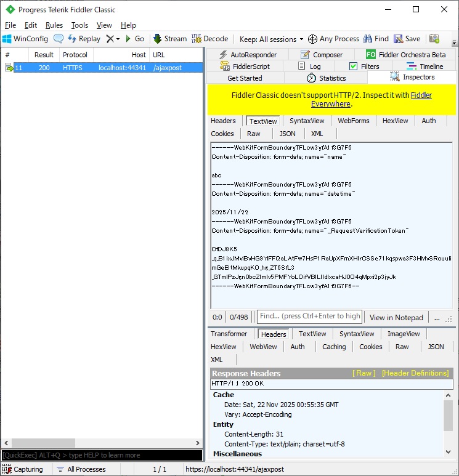Viewport: 459px width, 476px height.
Task: Click the response headers vertical scrollbar thumb
Action: pyautogui.click(x=448, y=416)
